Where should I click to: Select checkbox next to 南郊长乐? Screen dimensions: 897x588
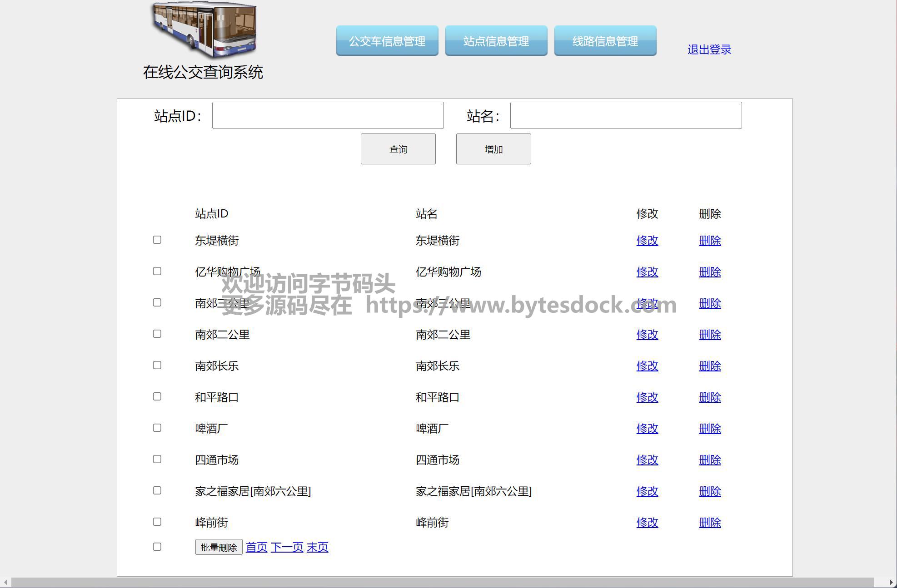(x=157, y=365)
